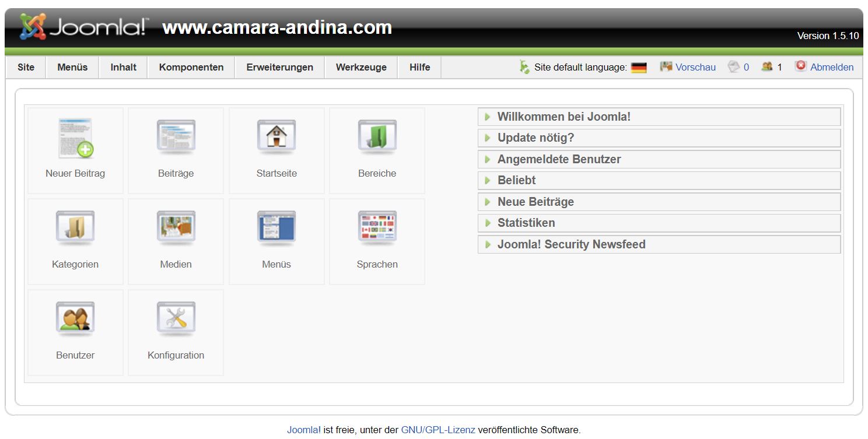
Task: Open the Bereiche green folder icon
Action: click(x=377, y=138)
